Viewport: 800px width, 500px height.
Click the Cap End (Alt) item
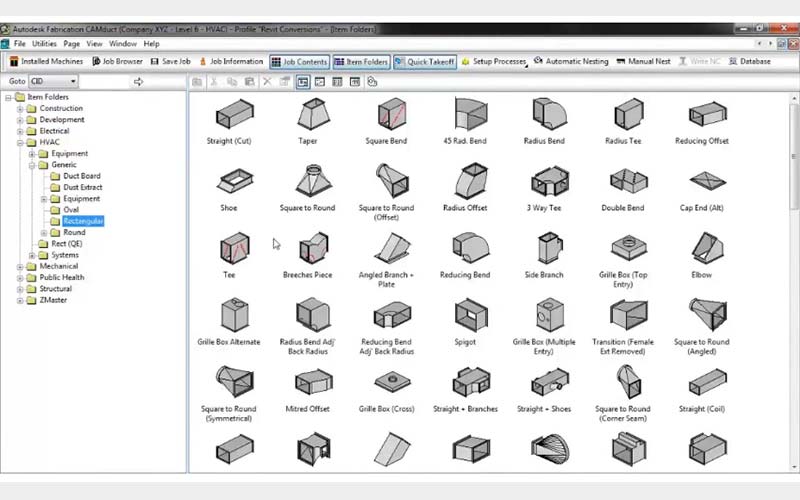click(703, 182)
